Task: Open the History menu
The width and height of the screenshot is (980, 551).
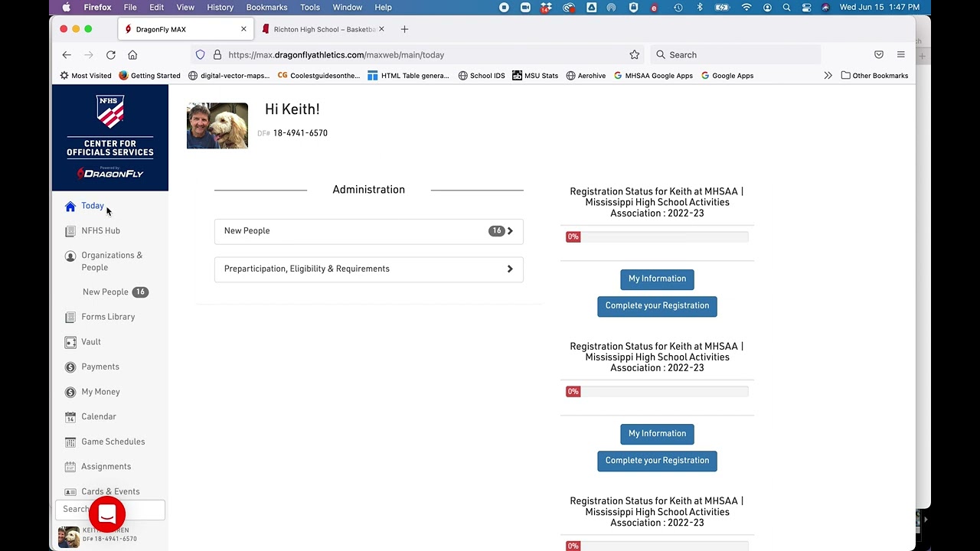Action: pyautogui.click(x=220, y=8)
